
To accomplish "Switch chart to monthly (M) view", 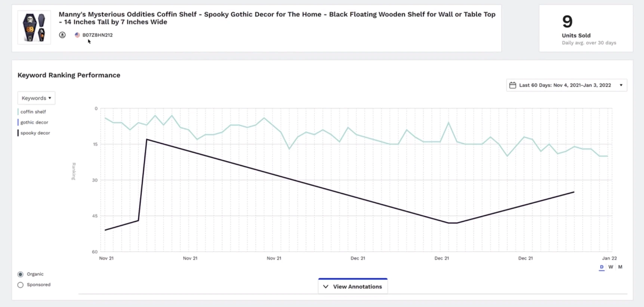I will [620, 267].
